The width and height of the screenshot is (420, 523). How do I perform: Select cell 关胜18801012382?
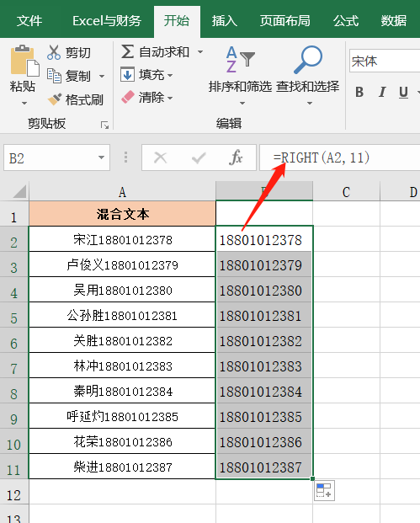pos(122,340)
